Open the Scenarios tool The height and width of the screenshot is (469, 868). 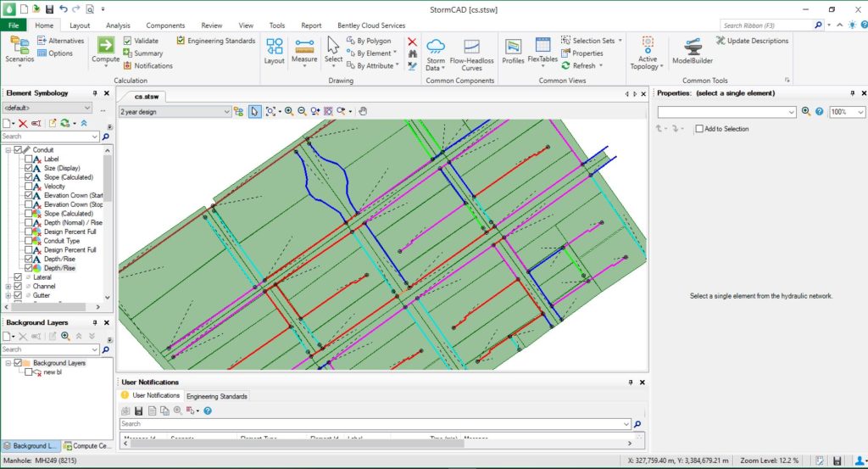[19, 49]
